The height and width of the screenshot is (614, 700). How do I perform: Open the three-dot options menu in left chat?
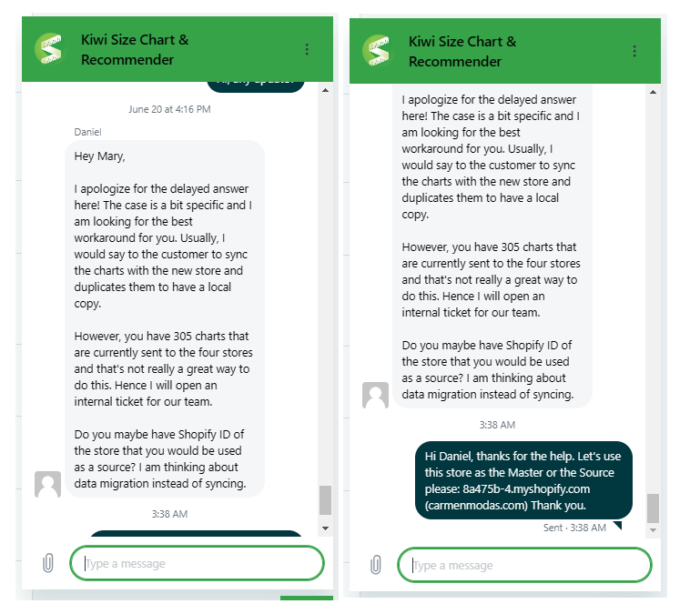307,49
